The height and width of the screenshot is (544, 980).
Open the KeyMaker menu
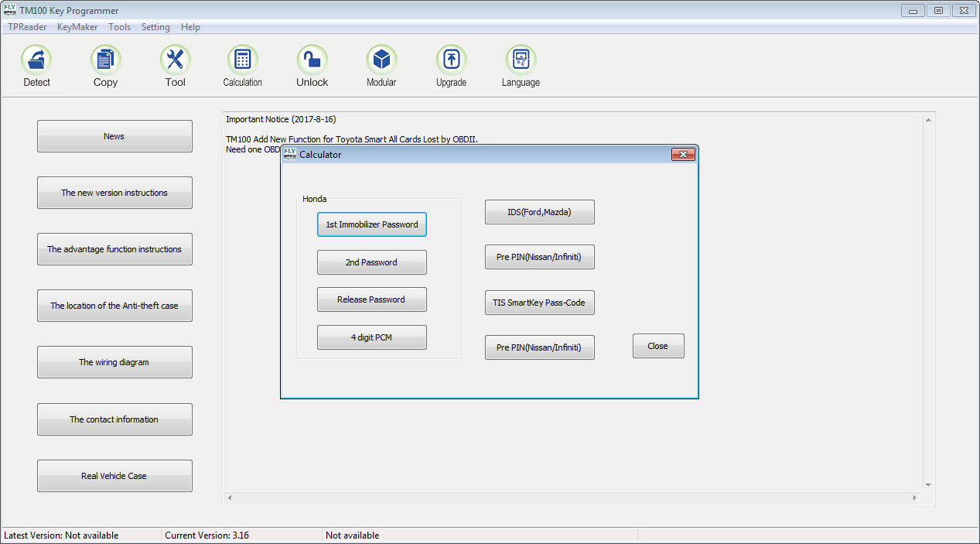click(77, 27)
